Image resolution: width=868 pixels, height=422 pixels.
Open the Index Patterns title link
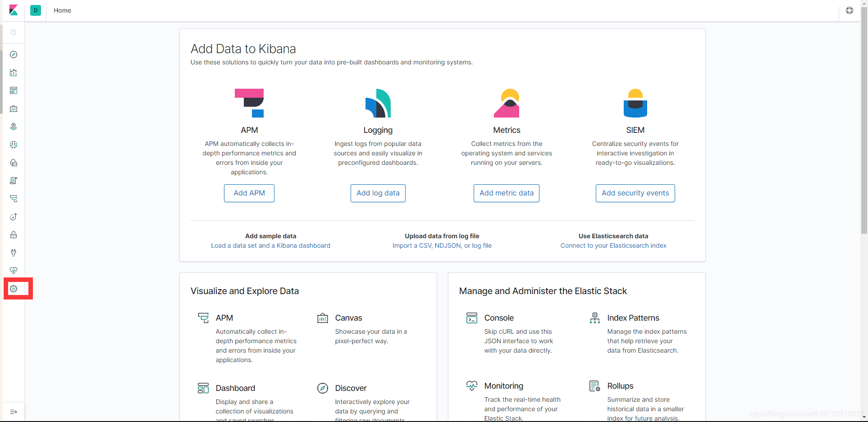click(633, 318)
